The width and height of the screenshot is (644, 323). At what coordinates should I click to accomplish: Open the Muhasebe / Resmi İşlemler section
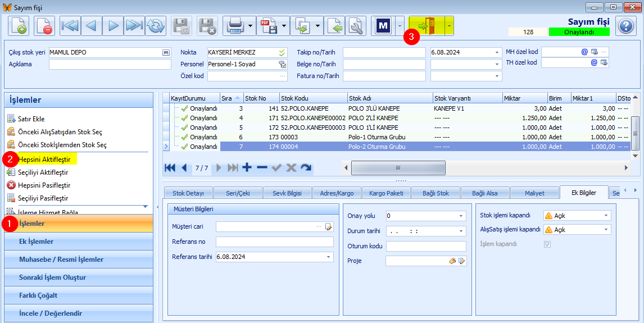[79, 260]
